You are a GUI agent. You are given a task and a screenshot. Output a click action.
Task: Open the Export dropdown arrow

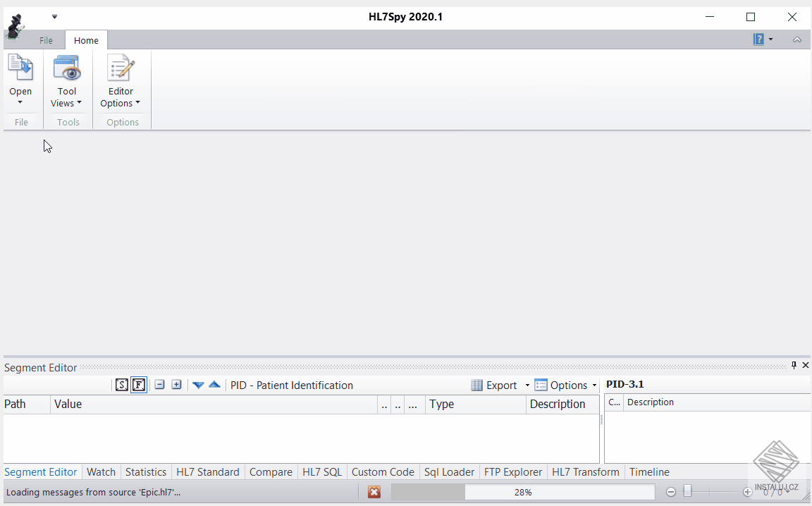point(527,385)
